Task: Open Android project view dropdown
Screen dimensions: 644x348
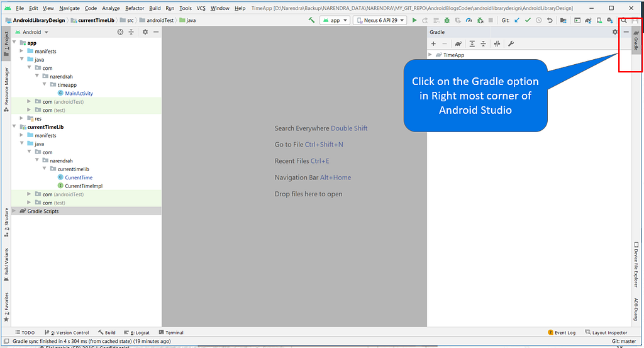Action: (31, 32)
